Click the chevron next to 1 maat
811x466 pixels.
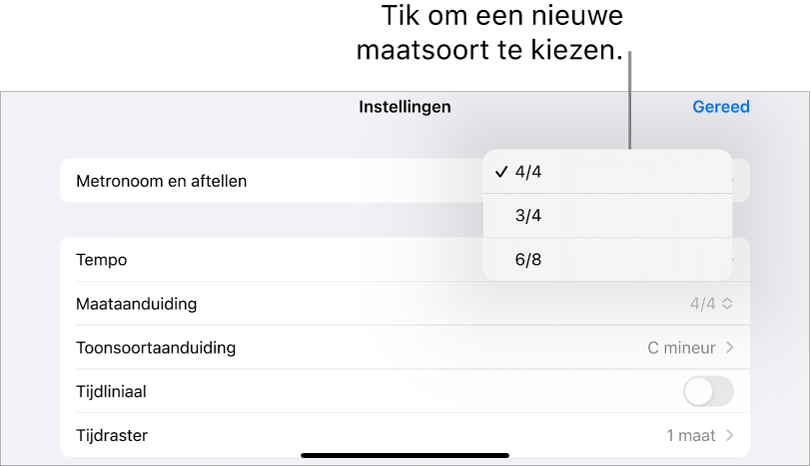click(x=730, y=436)
